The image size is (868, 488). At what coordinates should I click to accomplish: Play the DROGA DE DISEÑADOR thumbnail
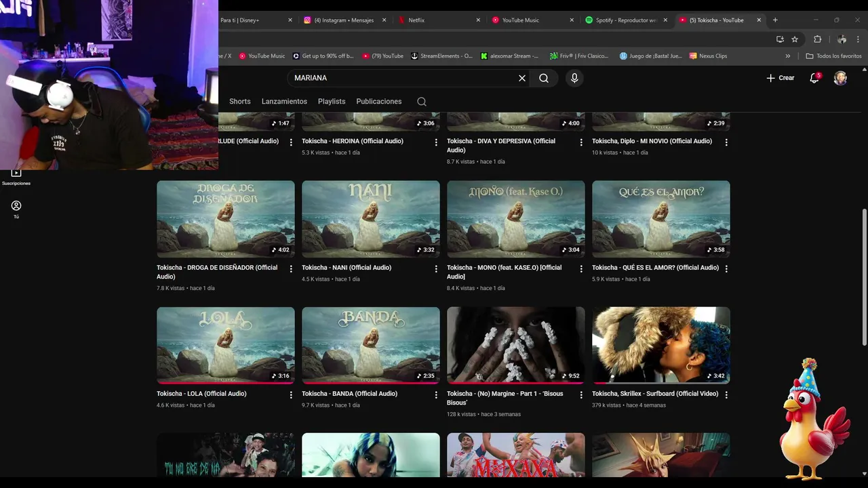coord(226,219)
